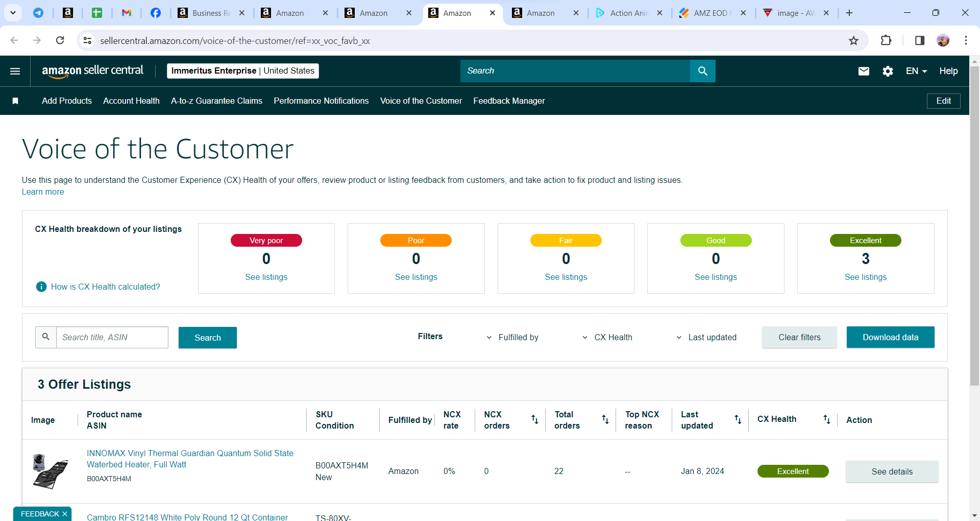The height and width of the screenshot is (521, 980).
Task: Sort by NCX orders column arrows
Action: pos(534,419)
